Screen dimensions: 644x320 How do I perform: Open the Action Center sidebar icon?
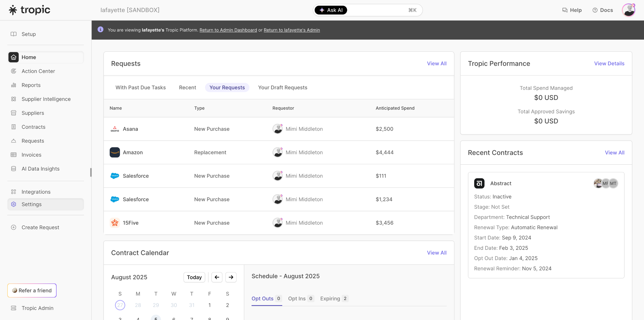pos(14,71)
